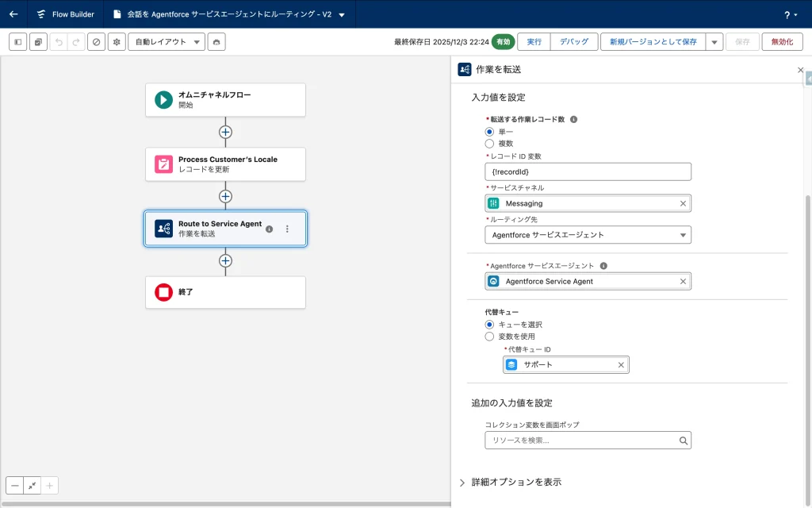Click the settings gear icon in toolbar
812x508 pixels.
pyautogui.click(x=117, y=42)
